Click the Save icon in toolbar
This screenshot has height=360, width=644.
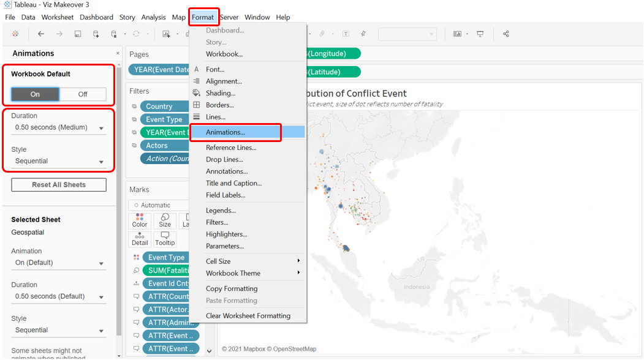coord(78,34)
